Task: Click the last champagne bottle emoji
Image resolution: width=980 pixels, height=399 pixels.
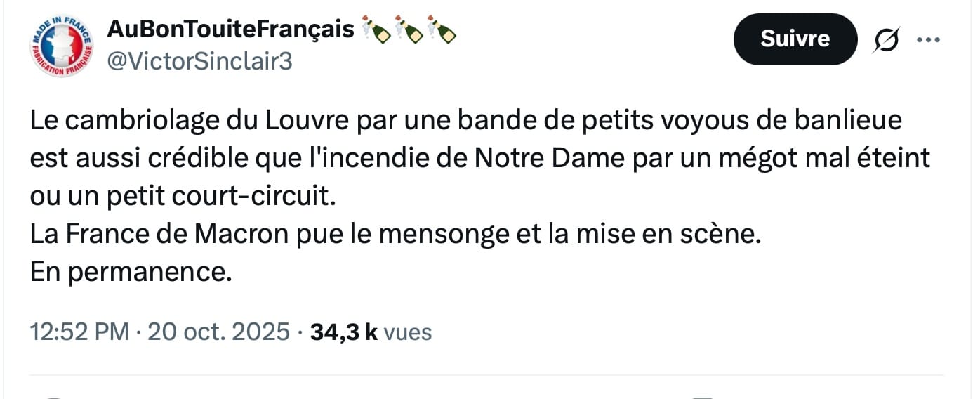Action: (442, 30)
